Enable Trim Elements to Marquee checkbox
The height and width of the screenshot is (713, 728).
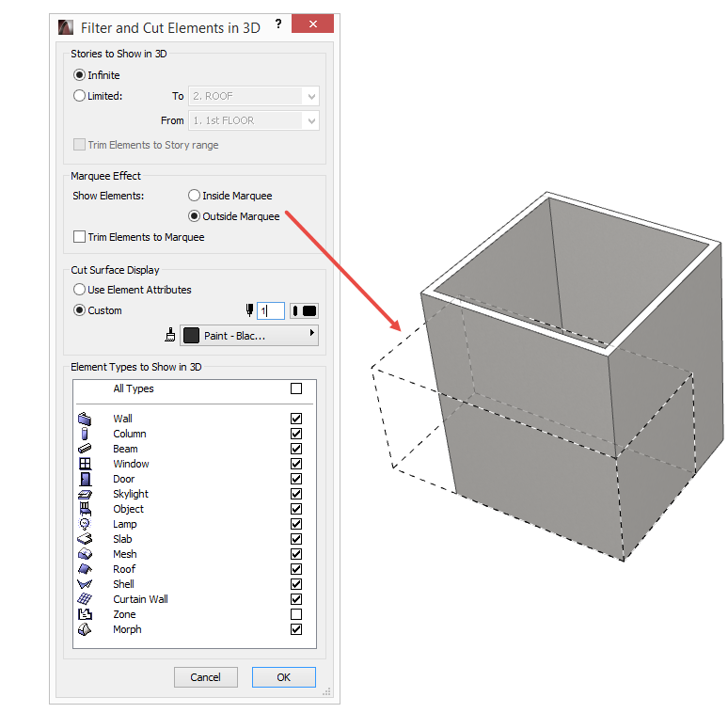(79, 237)
